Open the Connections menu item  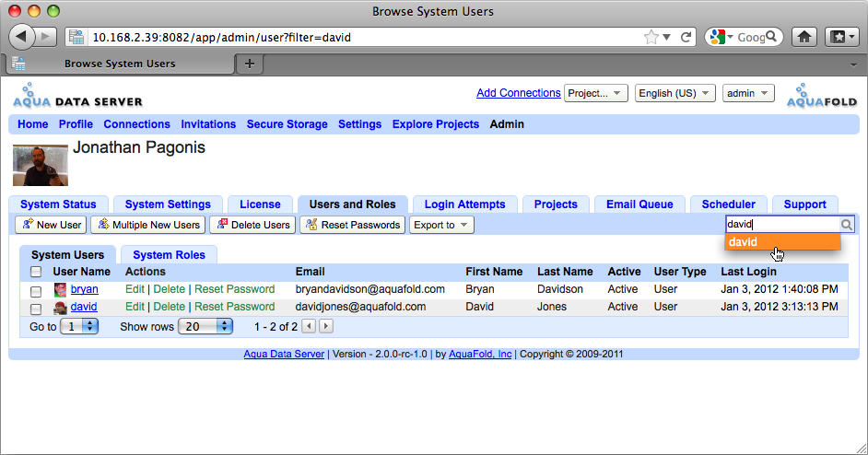click(x=136, y=124)
